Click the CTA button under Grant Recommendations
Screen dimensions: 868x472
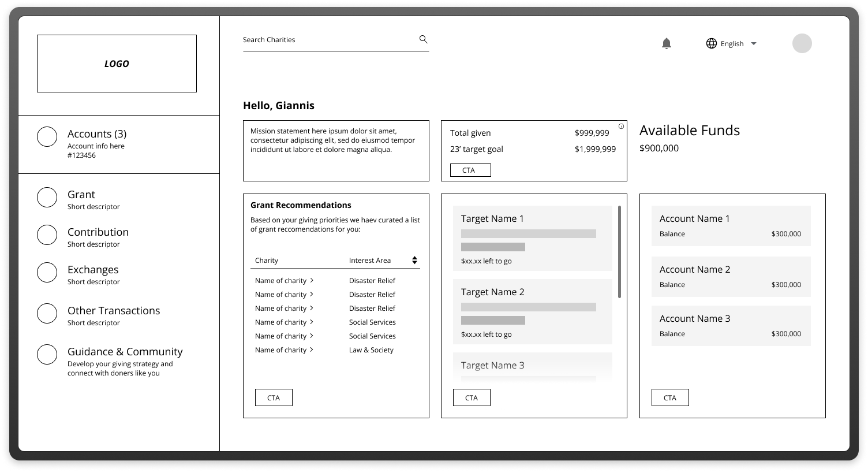[273, 397]
